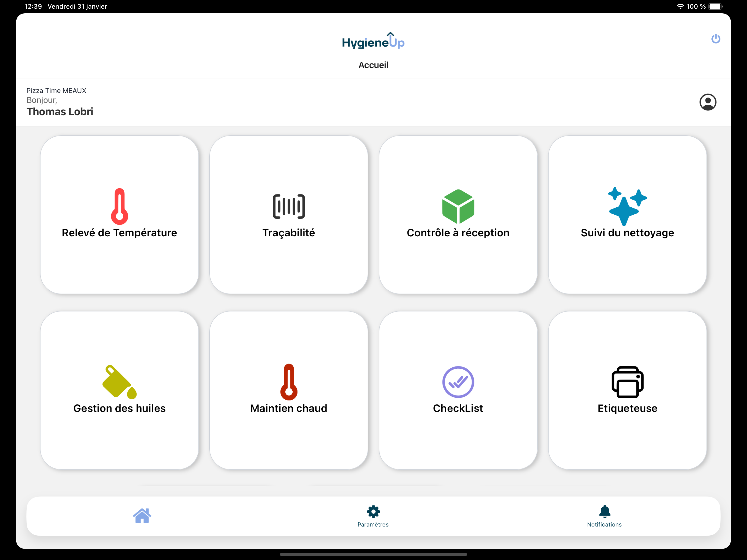Open Suivi du nettoyage sparkles icon
The image size is (747, 560).
pyautogui.click(x=627, y=206)
